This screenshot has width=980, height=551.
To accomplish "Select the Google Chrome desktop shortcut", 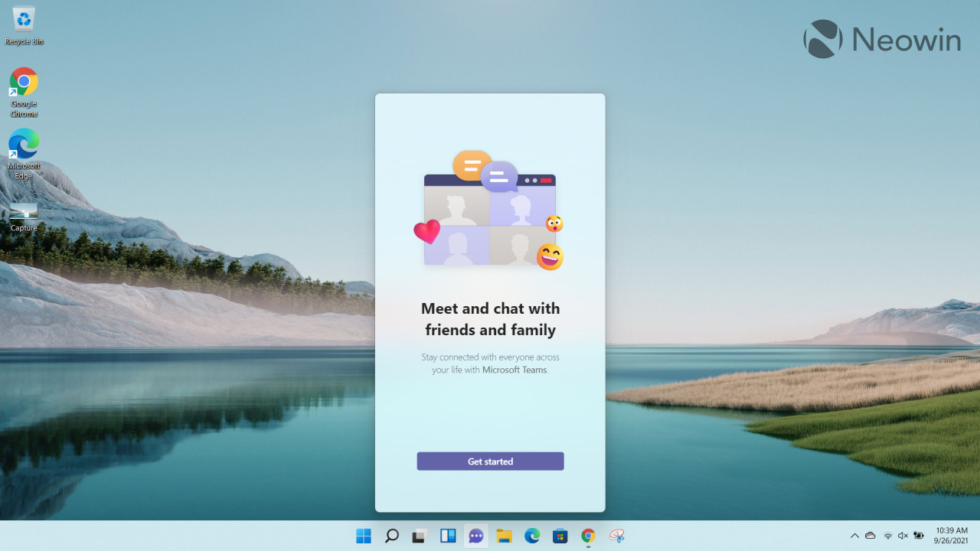I will pos(24,93).
